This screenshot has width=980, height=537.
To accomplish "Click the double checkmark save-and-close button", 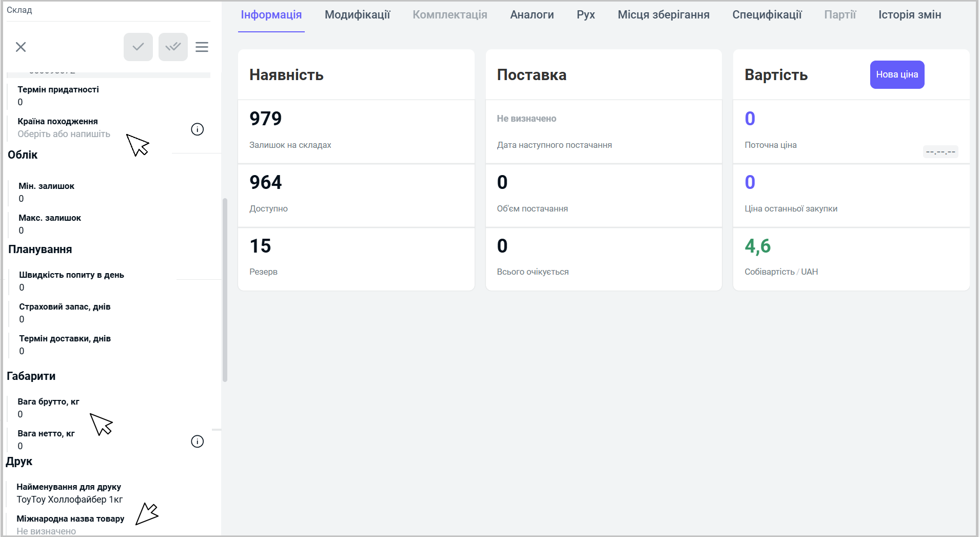I will pos(173,47).
